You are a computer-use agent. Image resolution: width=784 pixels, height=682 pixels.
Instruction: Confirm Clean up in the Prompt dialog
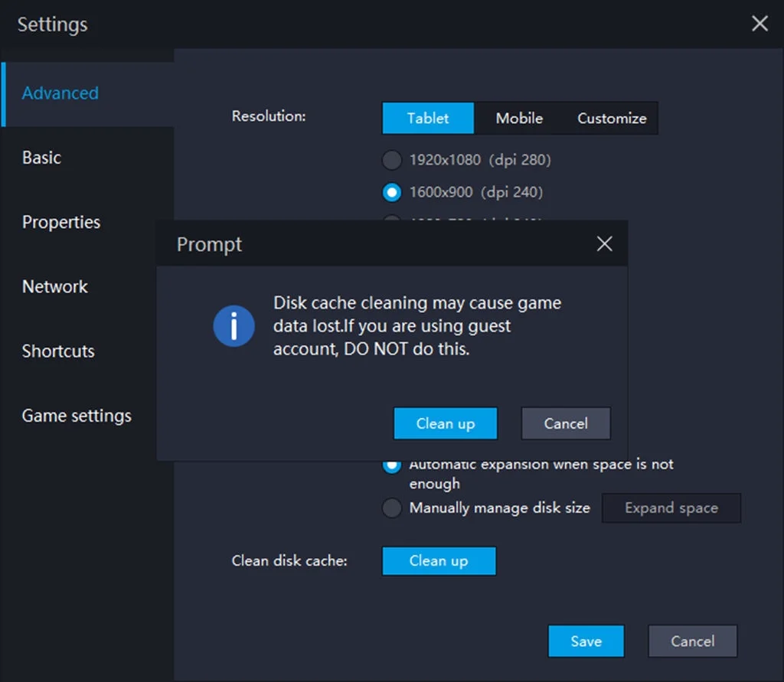446,423
